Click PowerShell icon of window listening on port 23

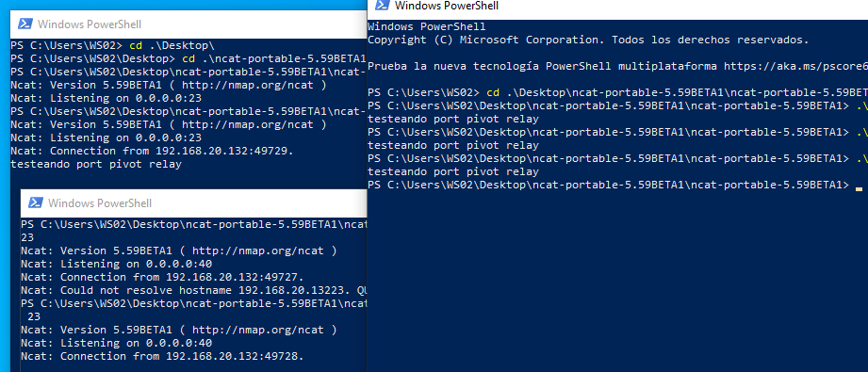tap(25, 24)
